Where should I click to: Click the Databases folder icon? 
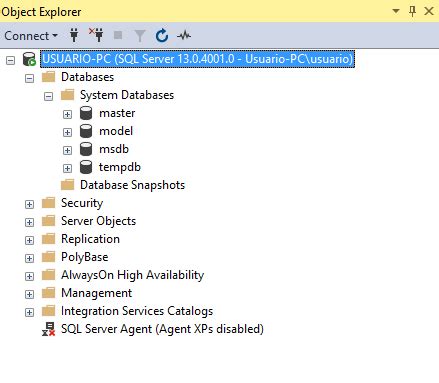point(48,77)
